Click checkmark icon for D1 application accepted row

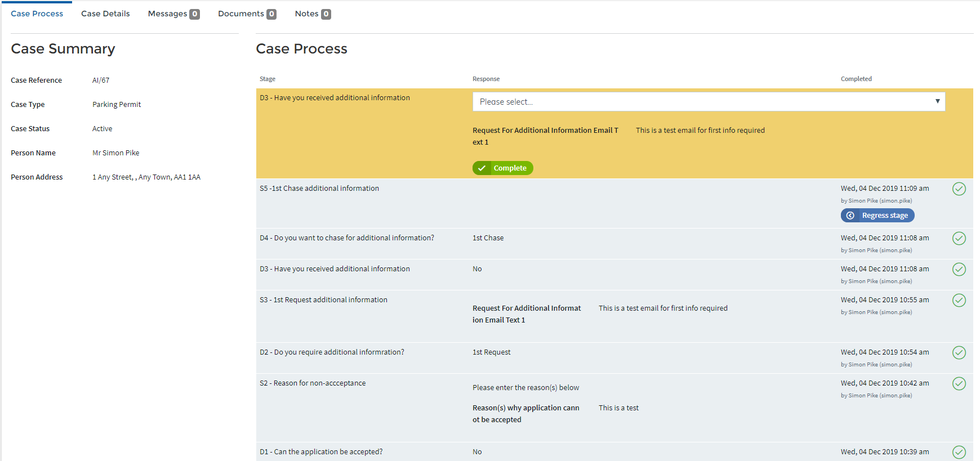click(x=959, y=452)
